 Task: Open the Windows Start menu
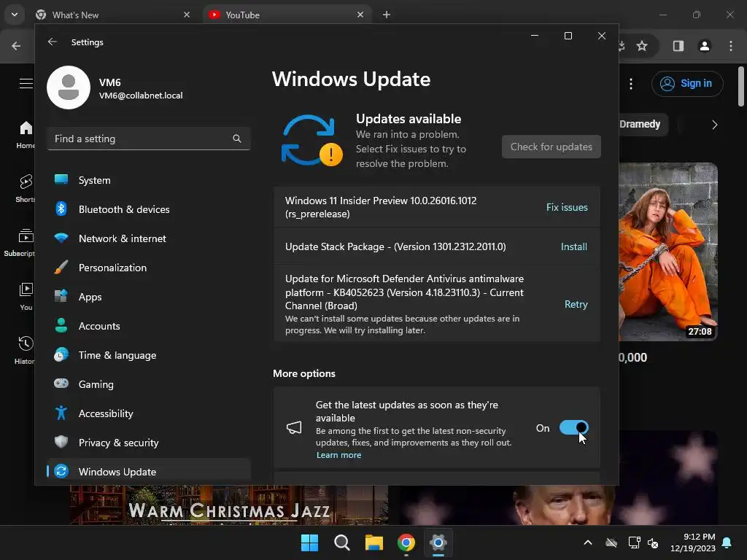coord(309,542)
